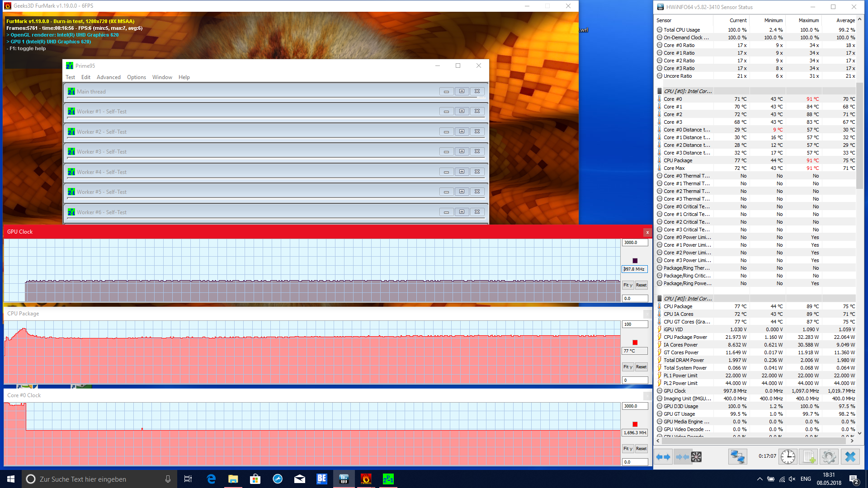
Task: Open File Explorer from the taskbar
Action: [x=233, y=479]
